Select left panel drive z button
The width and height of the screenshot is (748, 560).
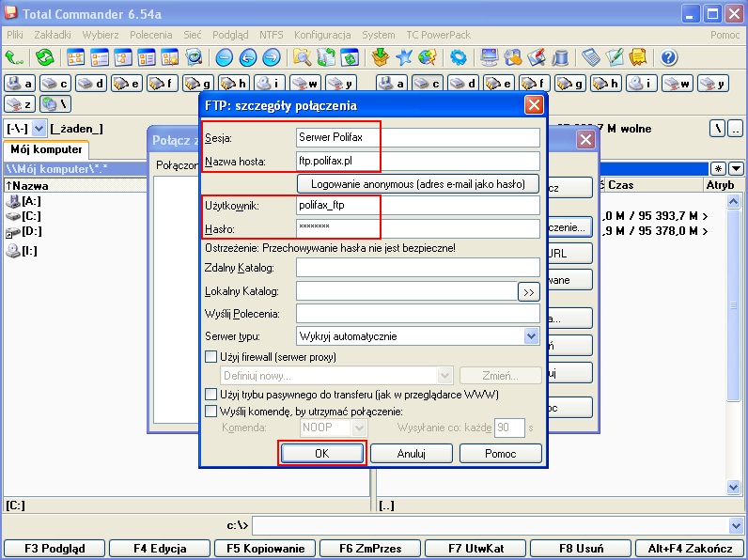[20, 104]
